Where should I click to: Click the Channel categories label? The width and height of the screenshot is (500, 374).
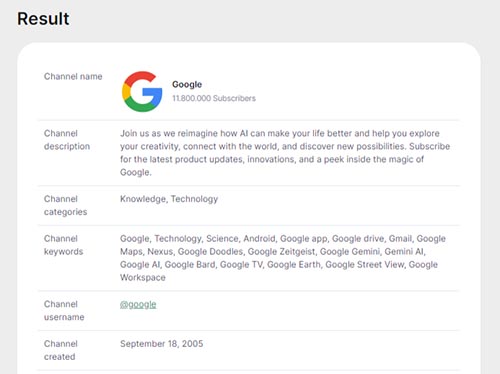pyautogui.click(x=66, y=205)
